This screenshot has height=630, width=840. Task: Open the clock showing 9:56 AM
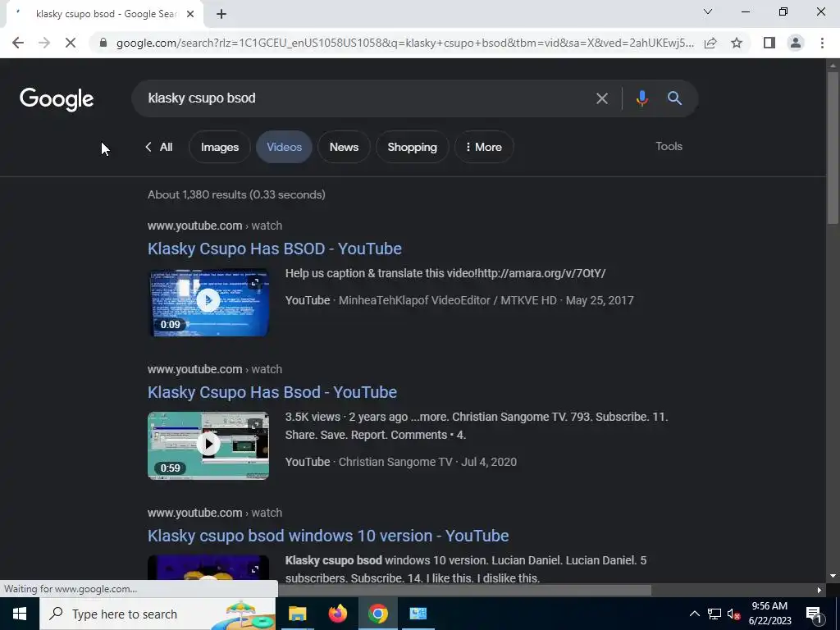pyautogui.click(x=769, y=614)
